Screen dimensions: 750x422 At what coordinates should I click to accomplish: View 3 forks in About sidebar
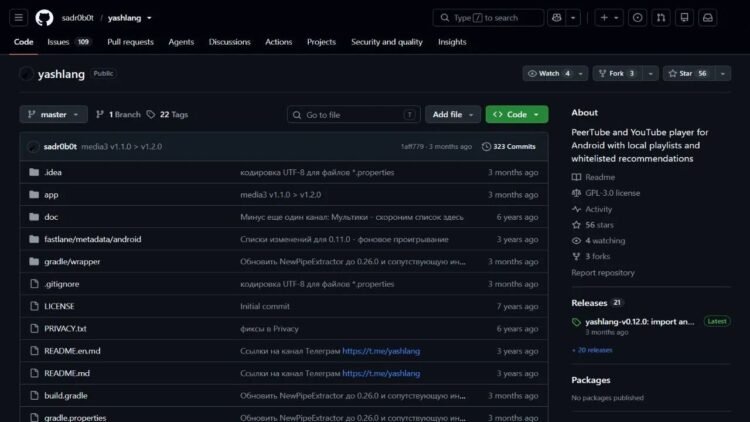pos(591,256)
